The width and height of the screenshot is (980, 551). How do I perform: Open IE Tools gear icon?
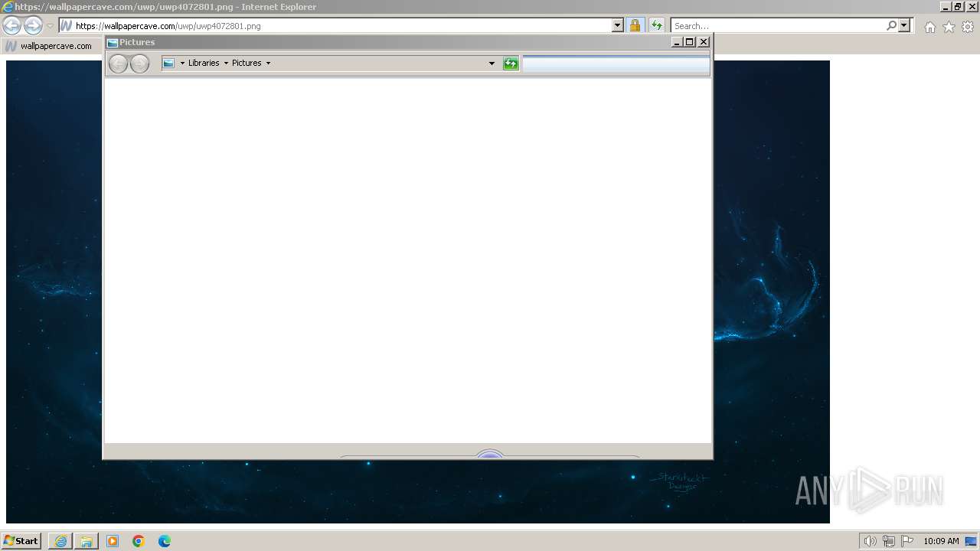(968, 27)
